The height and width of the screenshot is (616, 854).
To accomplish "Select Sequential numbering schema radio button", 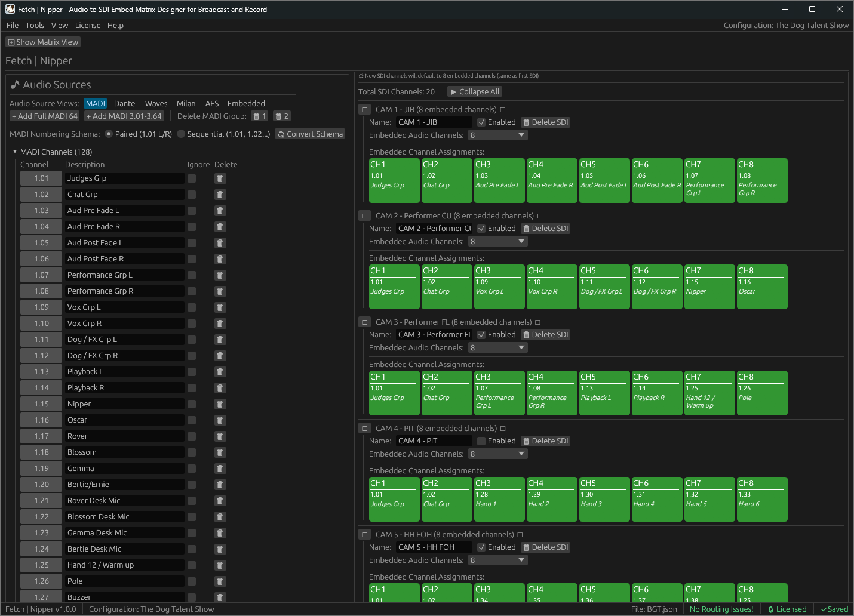I will click(x=182, y=134).
